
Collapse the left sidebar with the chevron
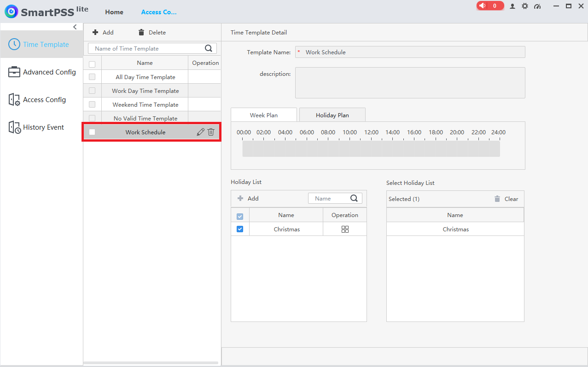75,27
